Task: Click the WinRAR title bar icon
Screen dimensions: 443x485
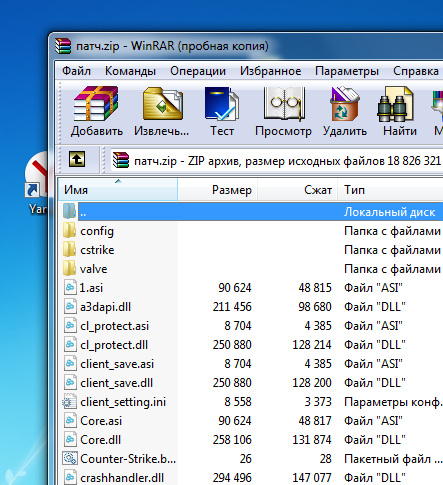Action: tap(63, 46)
